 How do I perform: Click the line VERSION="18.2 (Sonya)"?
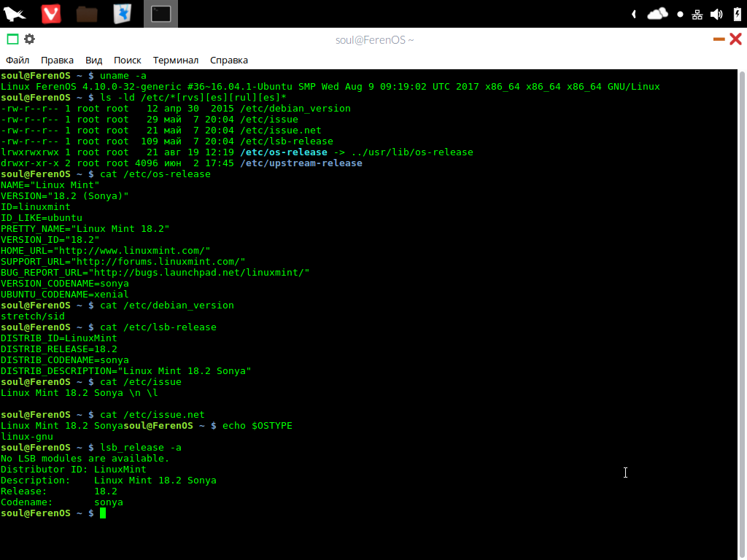(65, 196)
